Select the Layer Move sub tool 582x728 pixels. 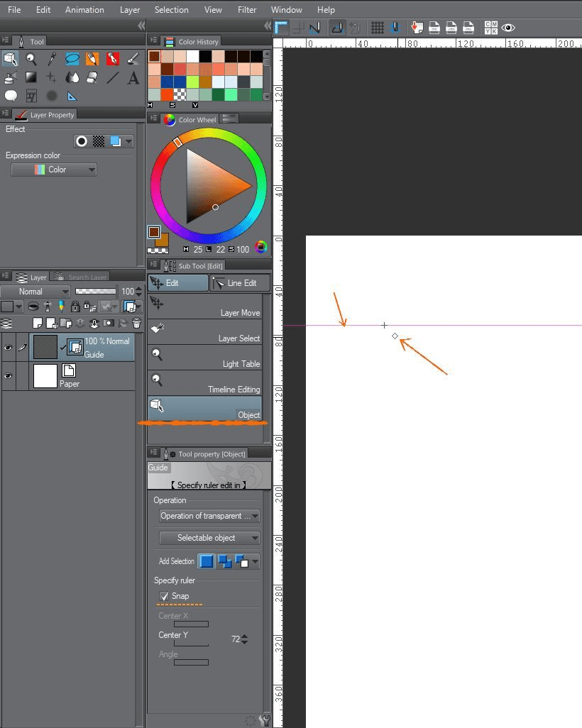pos(204,307)
